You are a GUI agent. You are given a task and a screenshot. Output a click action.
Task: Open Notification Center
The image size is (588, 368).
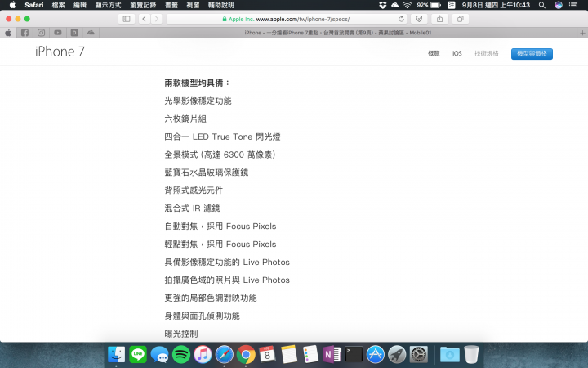573,5
